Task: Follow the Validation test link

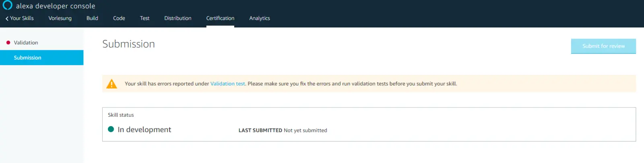Action: (x=227, y=84)
